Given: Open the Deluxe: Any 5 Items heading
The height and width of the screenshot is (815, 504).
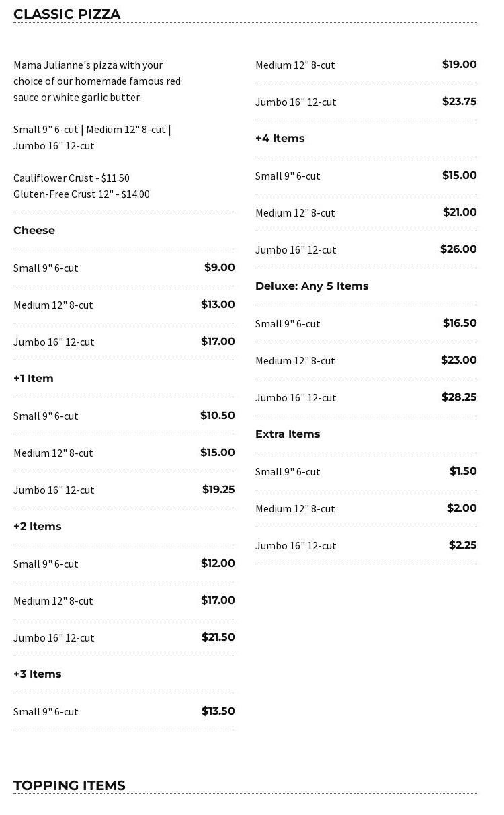Looking at the screenshot, I should click(x=312, y=286).
